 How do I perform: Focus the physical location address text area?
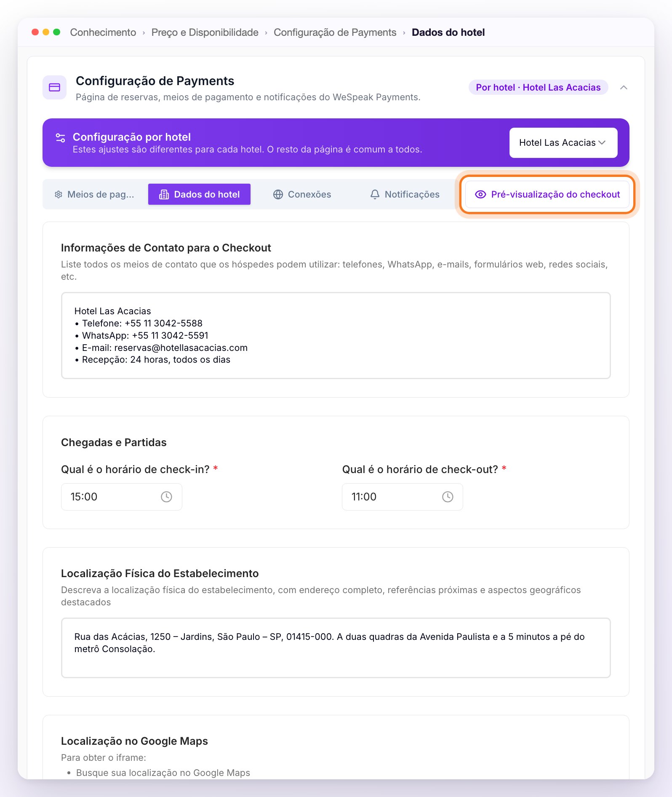pyautogui.click(x=336, y=648)
